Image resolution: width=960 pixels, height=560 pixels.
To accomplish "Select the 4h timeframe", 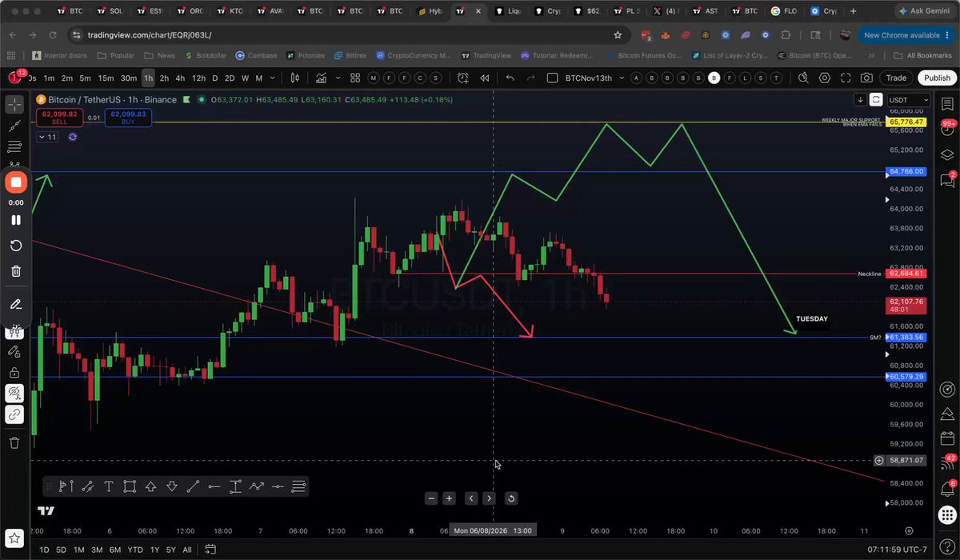I will 181,78.
